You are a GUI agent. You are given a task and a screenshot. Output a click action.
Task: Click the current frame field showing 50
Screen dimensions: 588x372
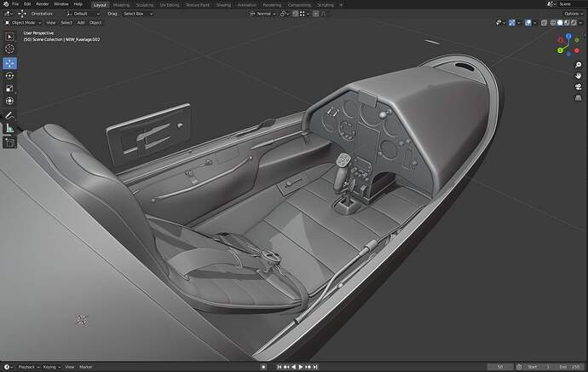(499, 367)
